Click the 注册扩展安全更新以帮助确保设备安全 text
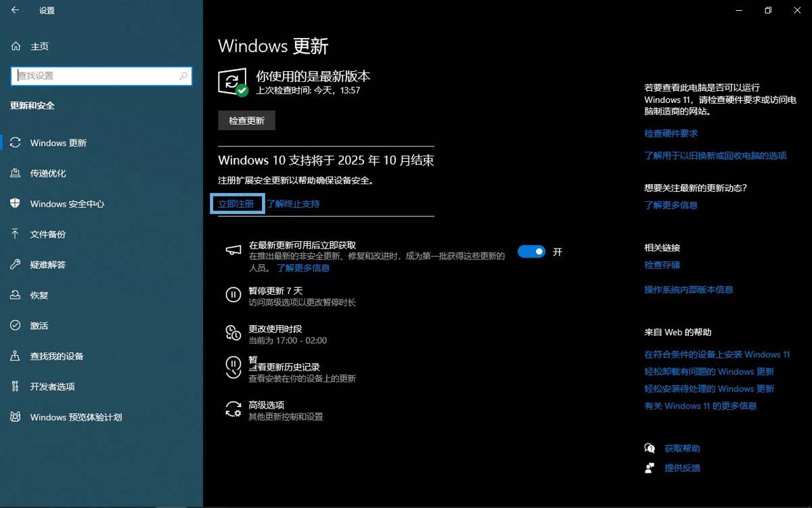This screenshot has height=508, width=812. pyautogui.click(x=296, y=181)
